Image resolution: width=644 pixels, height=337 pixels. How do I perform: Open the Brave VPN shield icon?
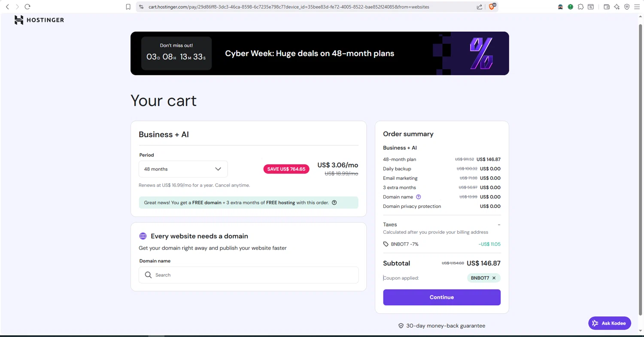(x=627, y=7)
